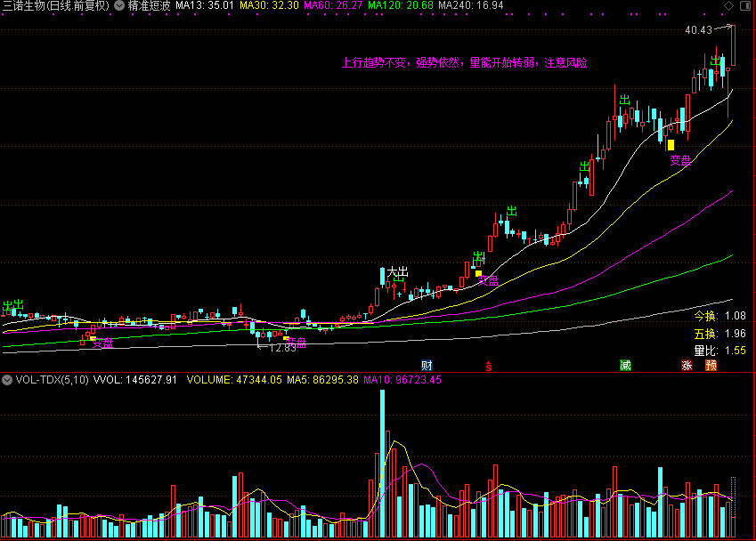Click the latest red candlestick at 40.43
Image resolution: width=756 pixels, height=541 pixels.
tap(734, 45)
